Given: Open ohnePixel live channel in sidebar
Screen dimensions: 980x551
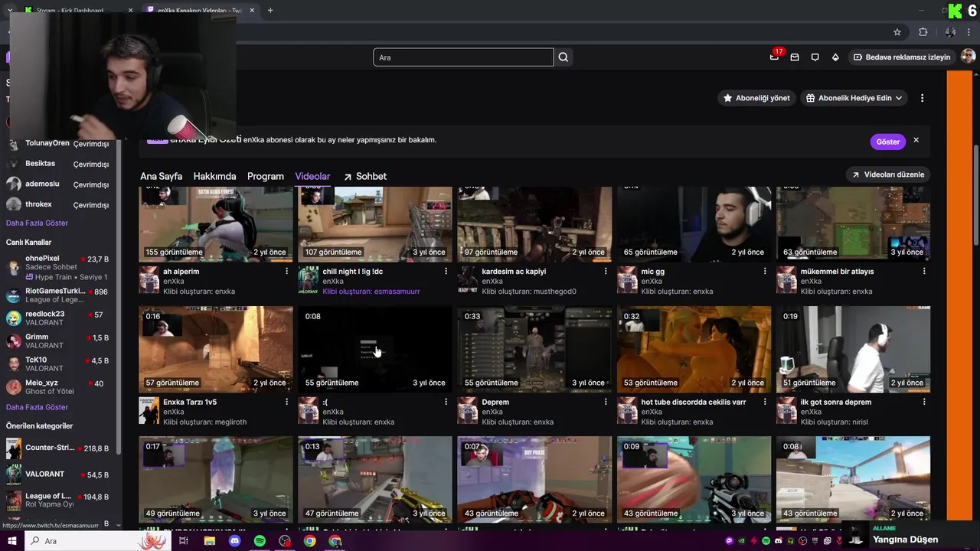Looking at the screenshot, I should (x=60, y=268).
